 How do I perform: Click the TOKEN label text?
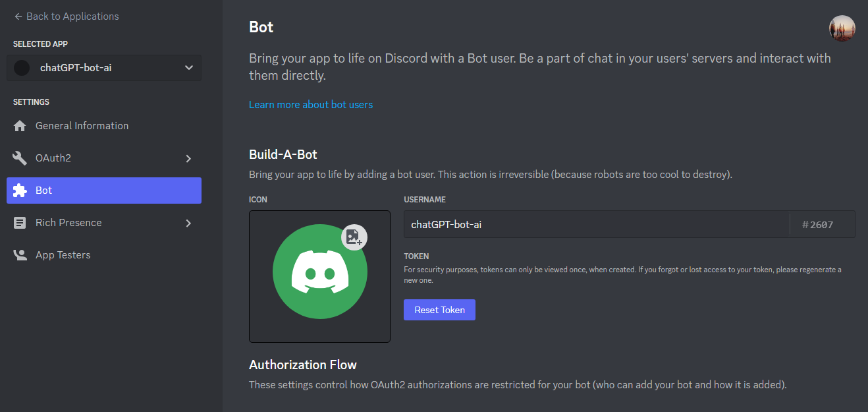pyautogui.click(x=416, y=256)
